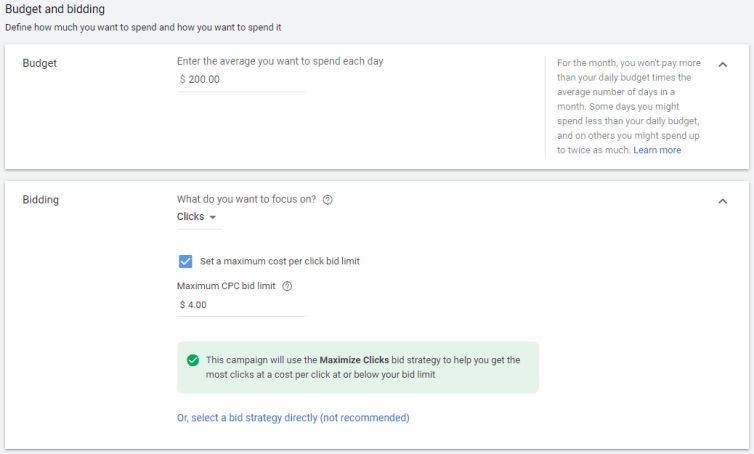Click the Maximize Clicks strategy notice text

[363, 367]
